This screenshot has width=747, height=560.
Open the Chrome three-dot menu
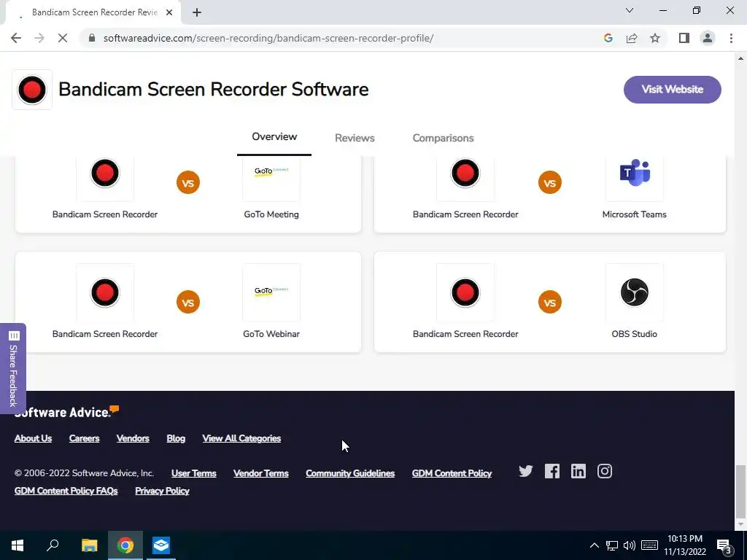coord(731,38)
